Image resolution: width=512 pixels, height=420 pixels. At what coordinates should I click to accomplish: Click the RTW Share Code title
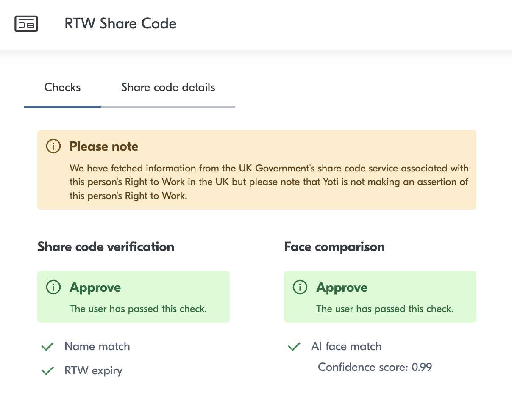point(120,24)
